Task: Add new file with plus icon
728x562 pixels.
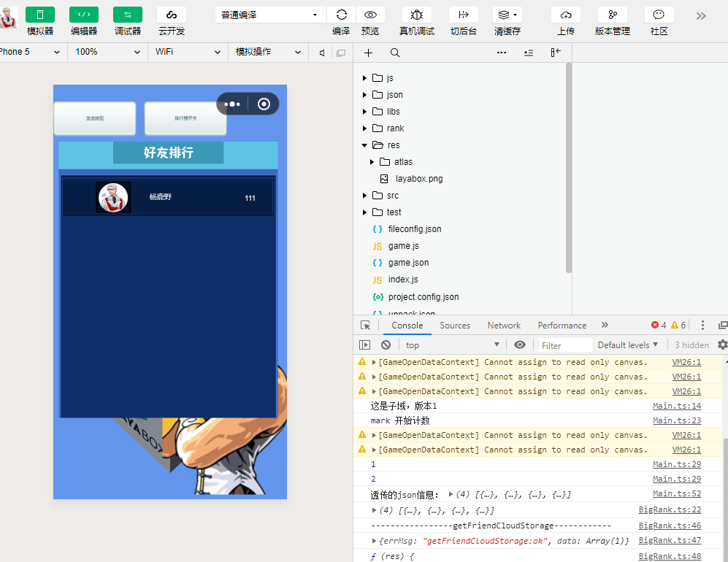Action: pos(368,53)
